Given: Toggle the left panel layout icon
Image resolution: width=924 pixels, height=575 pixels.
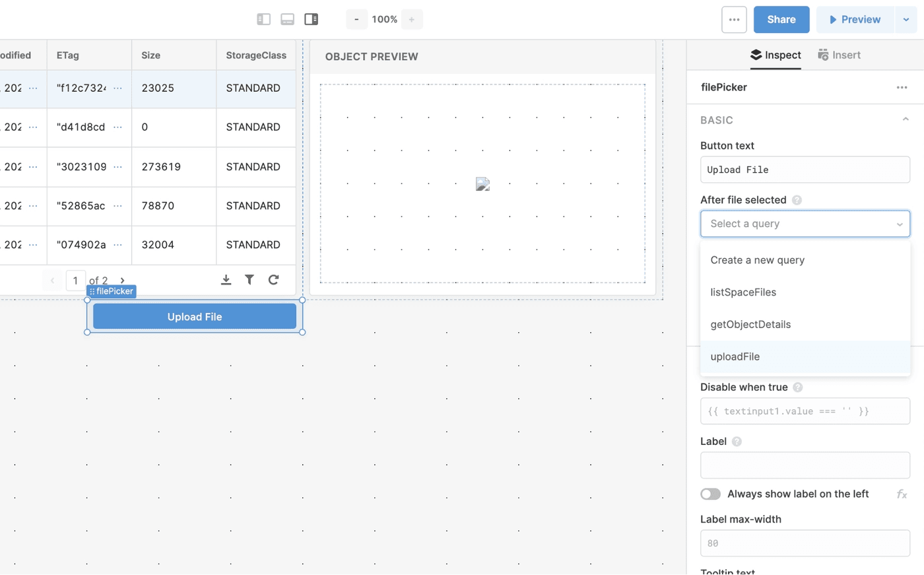Looking at the screenshot, I should (263, 19).
